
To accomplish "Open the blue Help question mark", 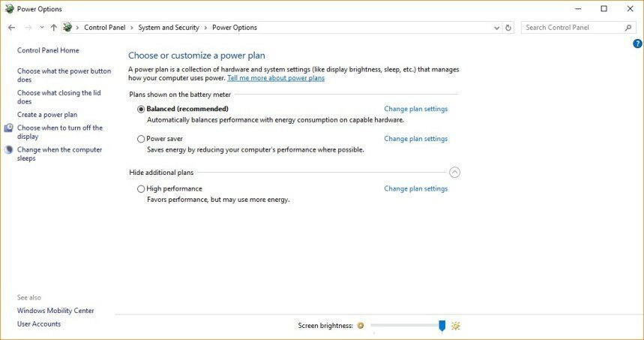I will pos(637,44).
